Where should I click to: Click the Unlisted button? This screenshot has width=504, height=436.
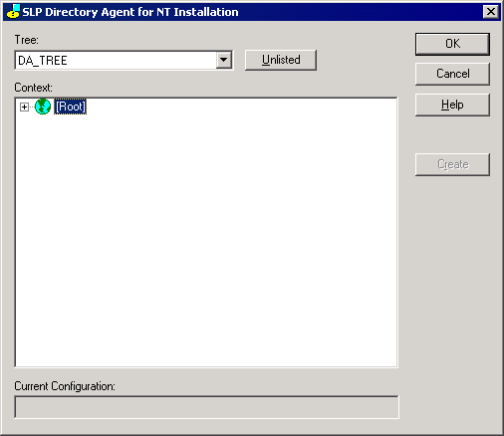pos(281,60)
